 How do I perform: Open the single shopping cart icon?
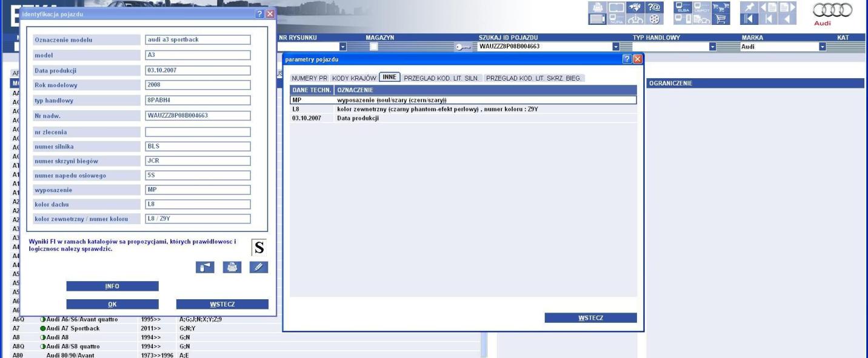coord(721,19)
